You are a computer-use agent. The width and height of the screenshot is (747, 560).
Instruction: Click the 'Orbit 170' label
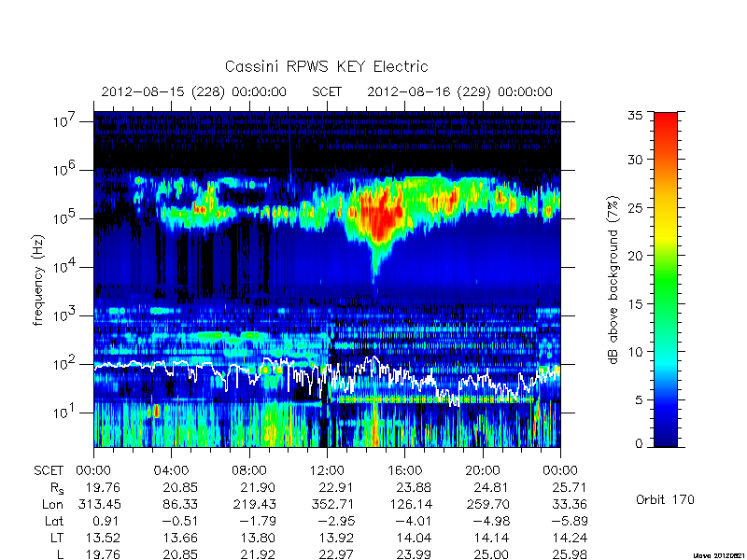[665, 499]
